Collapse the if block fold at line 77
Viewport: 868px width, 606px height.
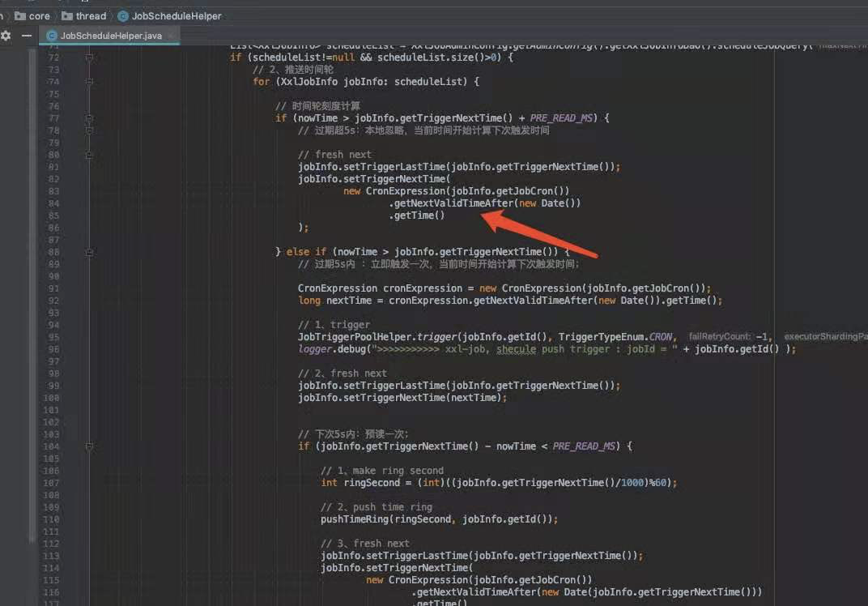click(89, 118)
